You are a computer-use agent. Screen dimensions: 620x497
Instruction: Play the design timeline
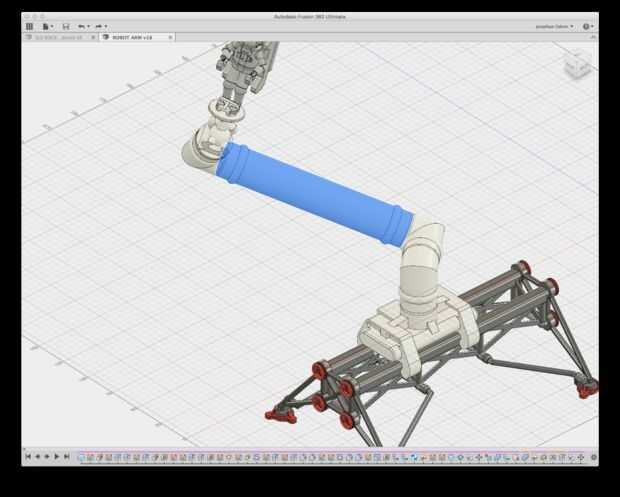pyautogui.click(x=57, y=456)
